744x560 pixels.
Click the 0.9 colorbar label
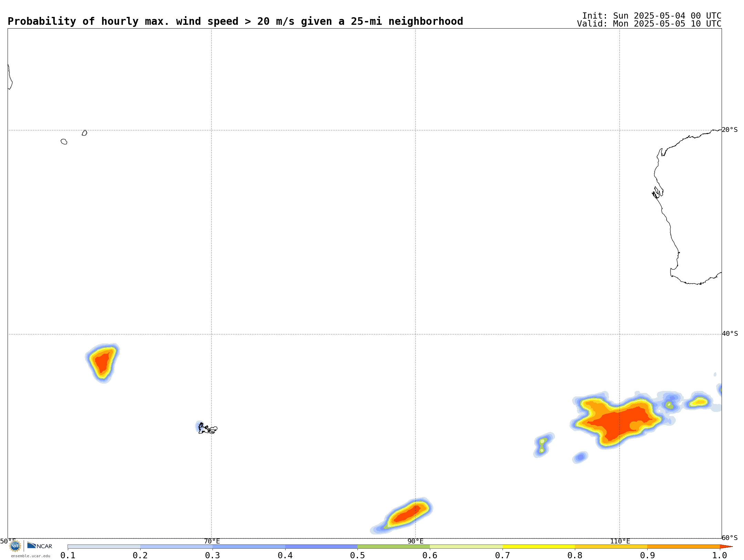coord(648,555)
